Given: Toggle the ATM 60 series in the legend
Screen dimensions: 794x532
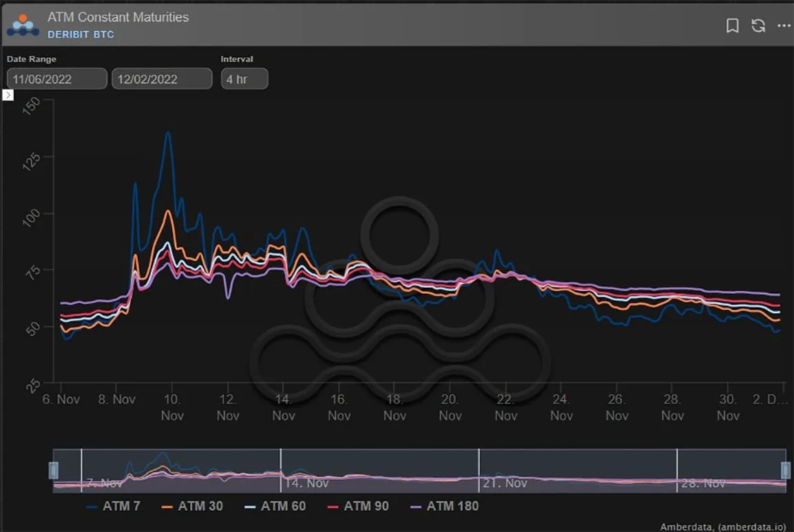Looking at the screenshot, I should [x=275, y=506].
